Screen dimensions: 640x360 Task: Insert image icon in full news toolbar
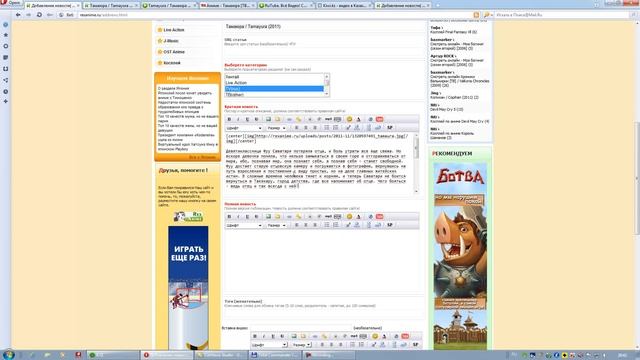click(x=268, y=216)
